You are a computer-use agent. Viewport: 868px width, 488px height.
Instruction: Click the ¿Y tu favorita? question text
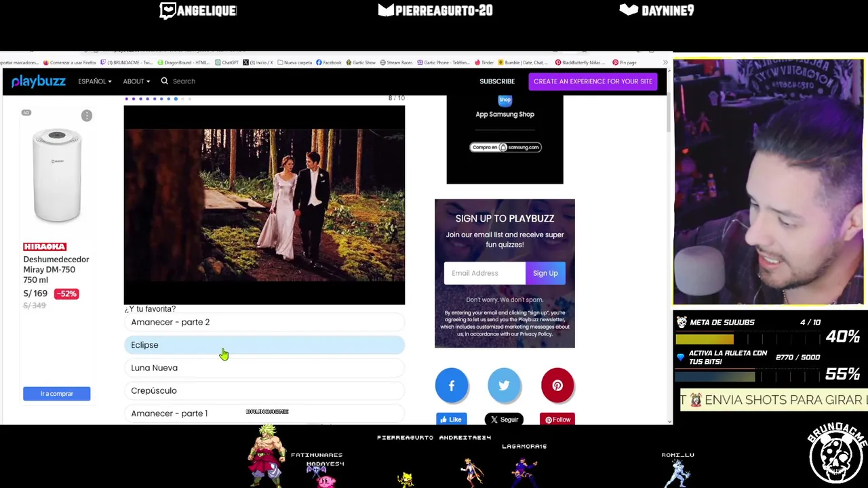pos(150,309)
